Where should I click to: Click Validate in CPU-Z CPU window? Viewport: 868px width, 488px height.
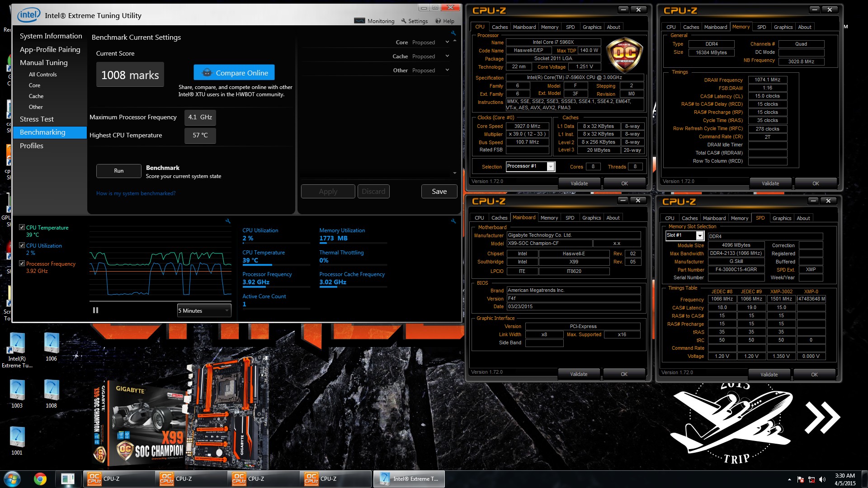579,183
